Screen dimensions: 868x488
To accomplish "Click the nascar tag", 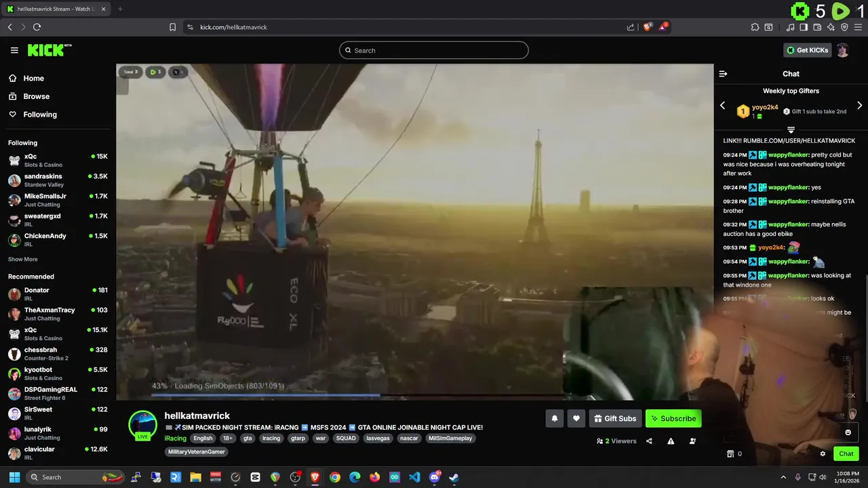I will point(409,439).
